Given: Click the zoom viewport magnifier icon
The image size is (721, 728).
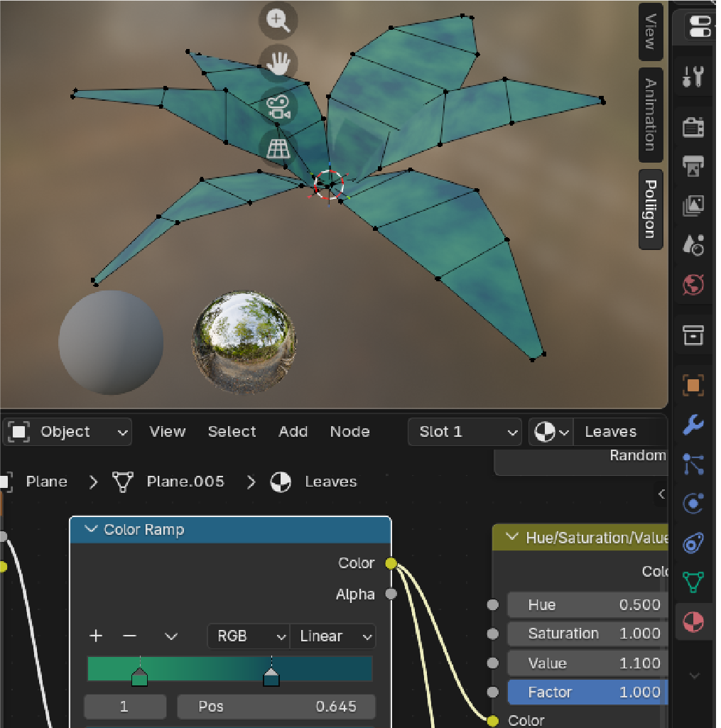Looking at the screenshot, I should point(278,20).
